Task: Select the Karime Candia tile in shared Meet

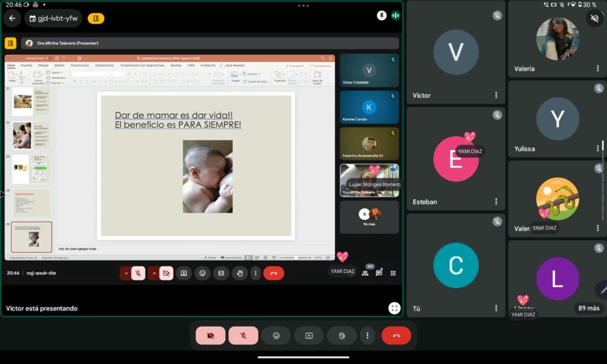Action: coord(369,107)
